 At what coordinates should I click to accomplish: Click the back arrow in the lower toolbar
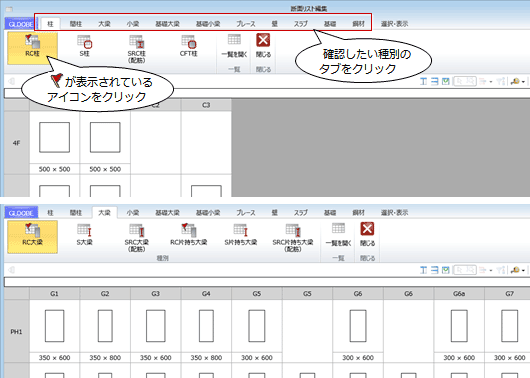[11, 270]
